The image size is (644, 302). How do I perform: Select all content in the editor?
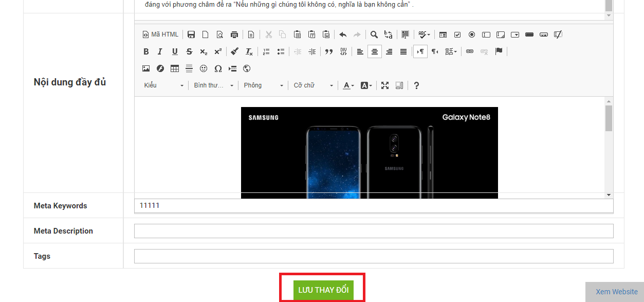point(405,34)
